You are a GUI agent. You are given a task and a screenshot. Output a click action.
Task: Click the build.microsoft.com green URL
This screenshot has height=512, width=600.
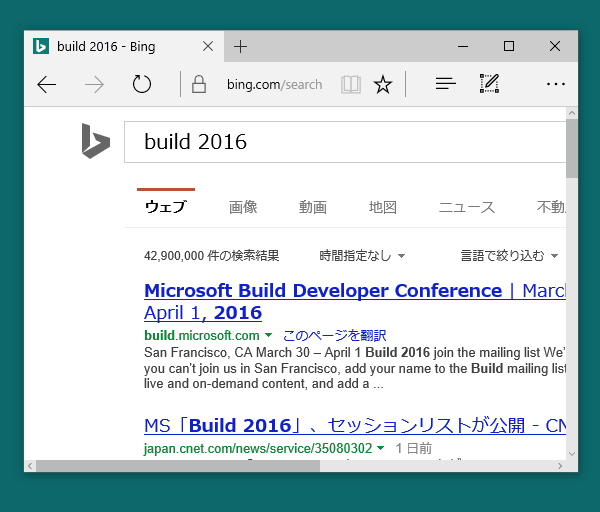(x=202, y=336)
